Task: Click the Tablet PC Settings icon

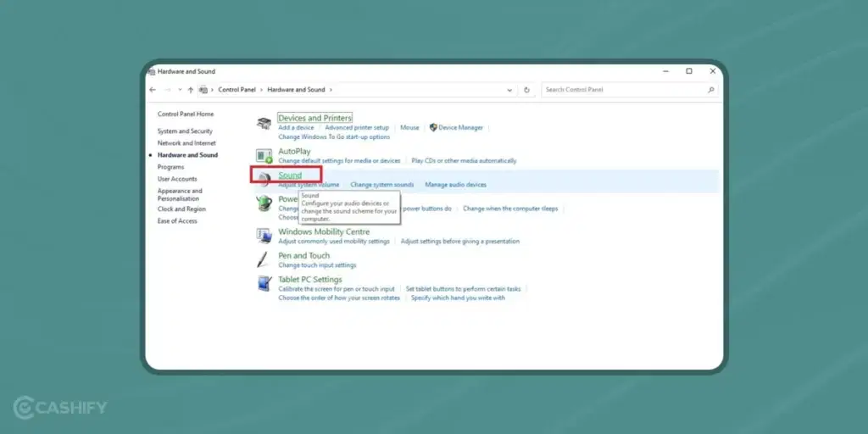Action: 264,284
